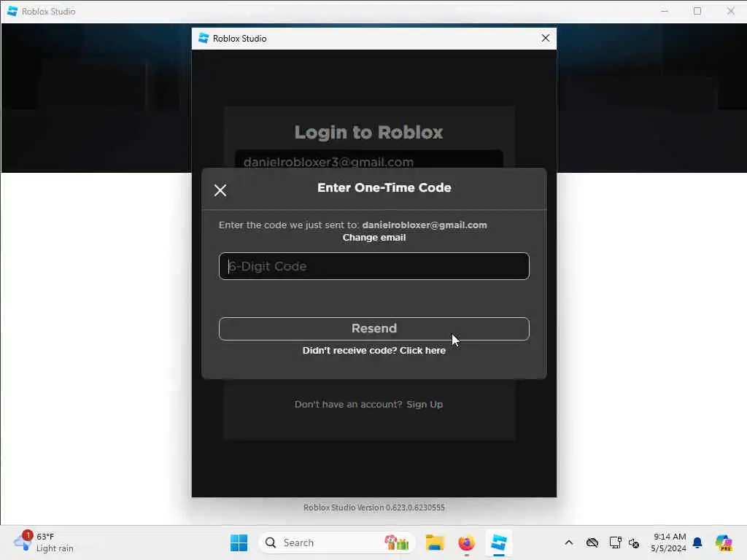The height and width of the screenshot is (560, 747).
Task: Maximize the main Roblox Studio window
Action: coord(697,11)
